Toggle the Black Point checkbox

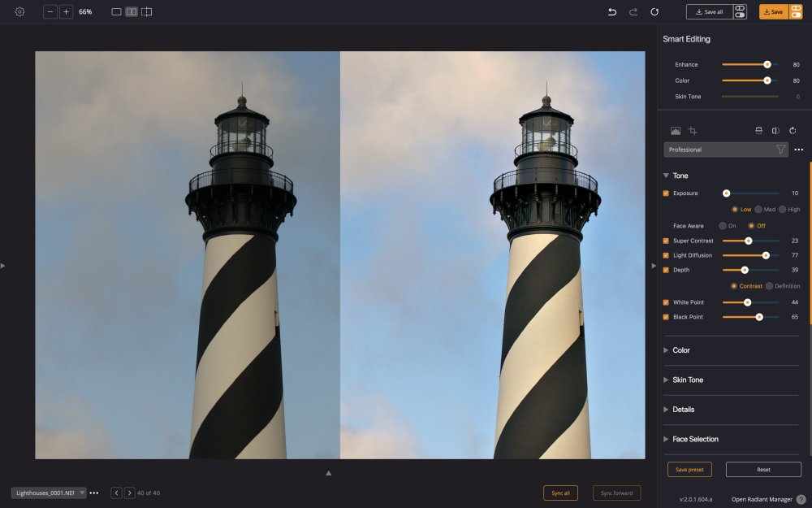(666, 317)
